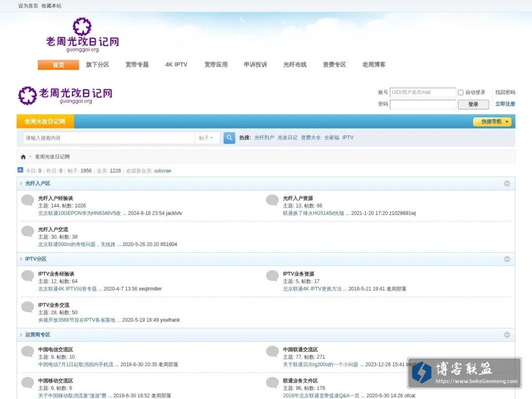Image resolution: width=532 pixels, height=399 pixels.
Task: Click last poster xeqtrmiller
Action: point(150,289)
